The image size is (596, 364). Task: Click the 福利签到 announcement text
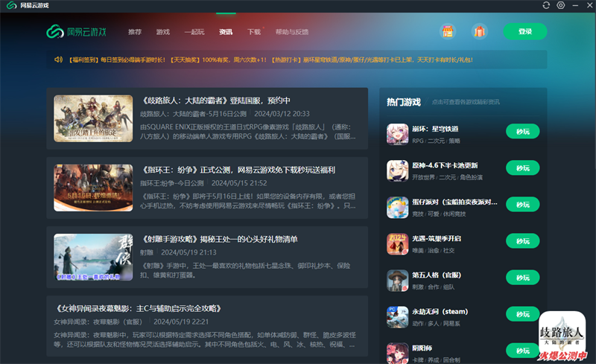click(x=117, y=60)
